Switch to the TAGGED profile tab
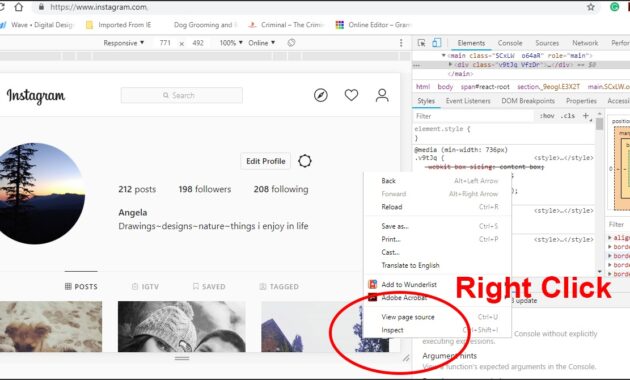 tap(279, 286)
